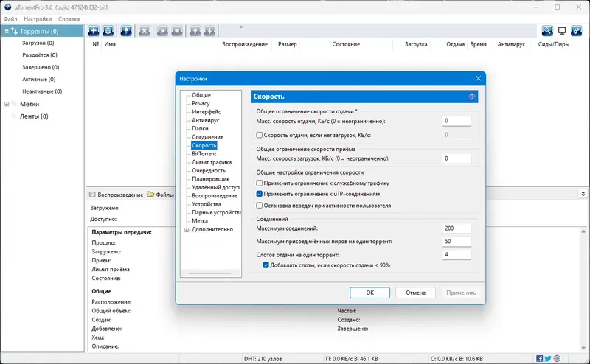590x364 pixels.
Task: Select Лимит трафика in settings tree
Action: (x=212, y=162)
